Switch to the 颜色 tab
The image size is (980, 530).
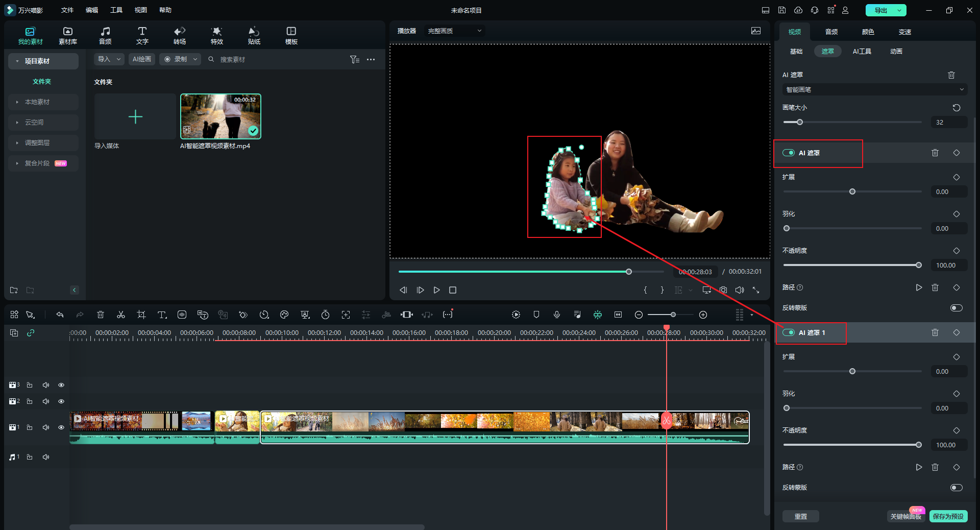[868, 32]
